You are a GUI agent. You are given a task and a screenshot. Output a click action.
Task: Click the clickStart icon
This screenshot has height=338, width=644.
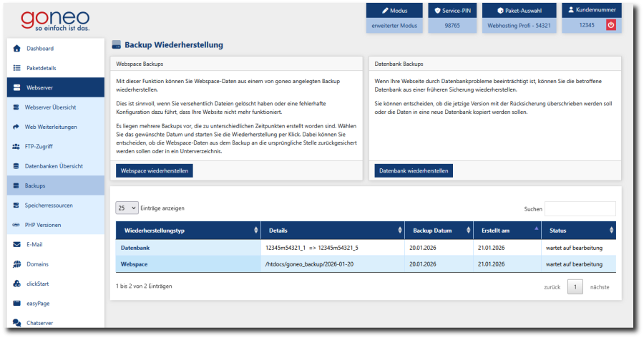click(x=17, y=284)
